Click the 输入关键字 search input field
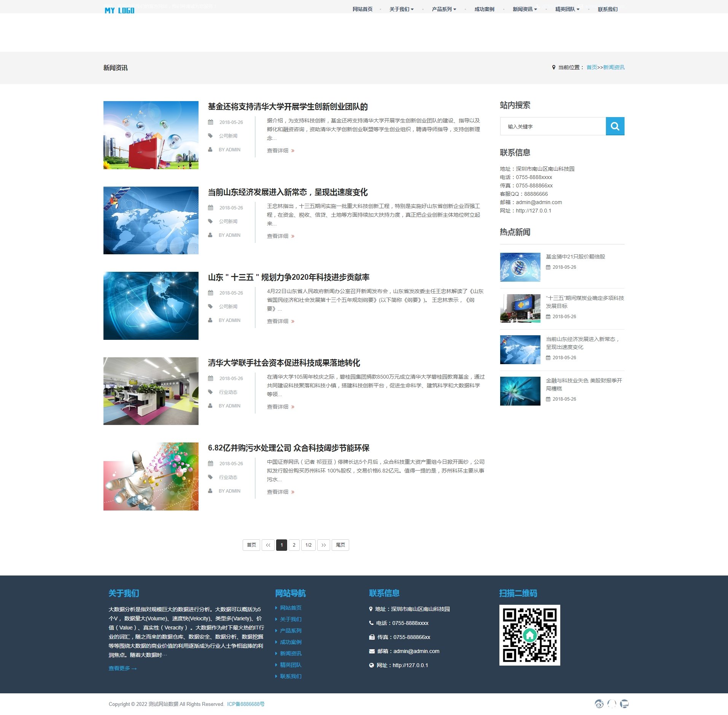Image resolution: width=728 pixels, height=715 pixels. coord(553,126)
